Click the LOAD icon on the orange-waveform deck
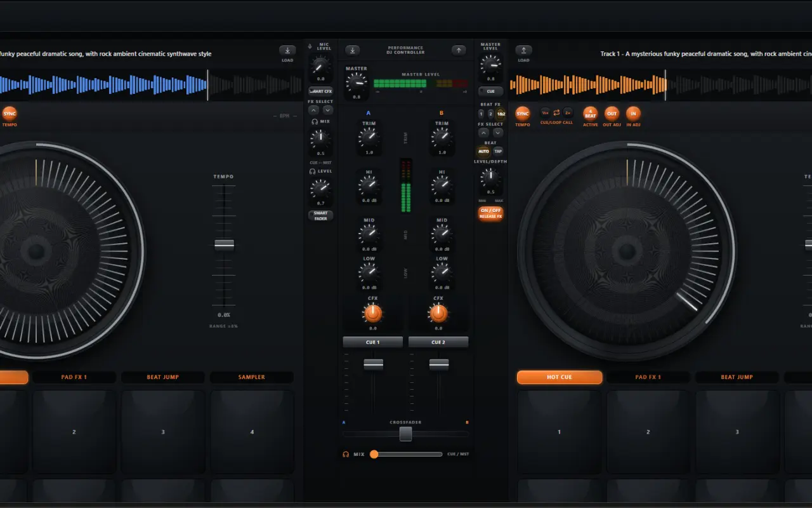Image resolution: width=812 pixels, height=508 pixels. coord(523,50)
